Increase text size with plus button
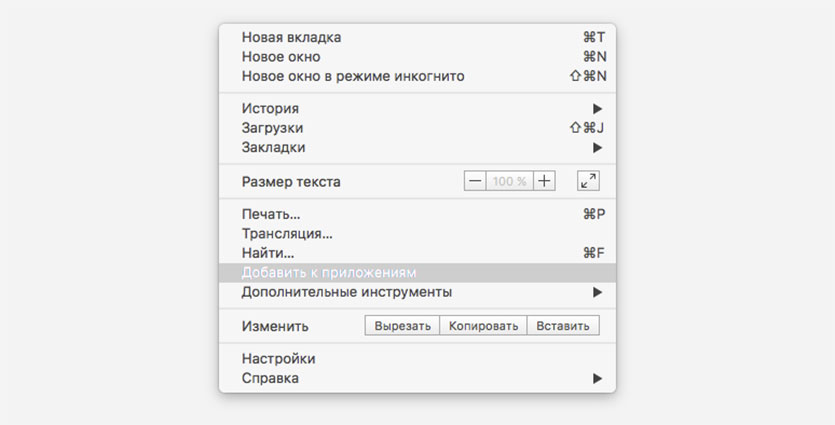The width and height of the screenshot is (835, 425). (544, 181)
